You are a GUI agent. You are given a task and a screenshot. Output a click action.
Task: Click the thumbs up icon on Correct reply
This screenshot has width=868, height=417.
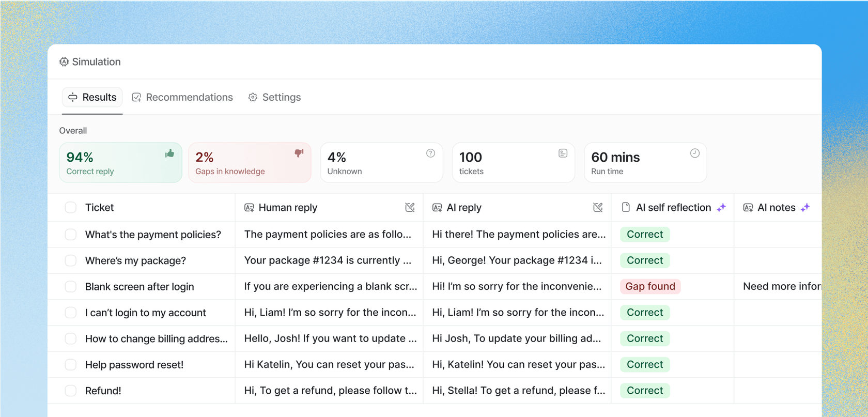coord(169,153)
